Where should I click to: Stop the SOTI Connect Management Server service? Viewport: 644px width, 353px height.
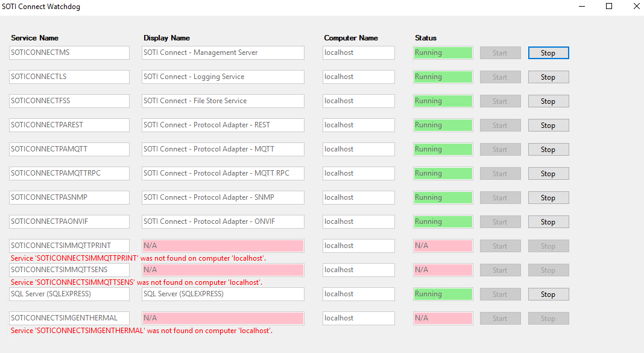click(x=548, y=53)
